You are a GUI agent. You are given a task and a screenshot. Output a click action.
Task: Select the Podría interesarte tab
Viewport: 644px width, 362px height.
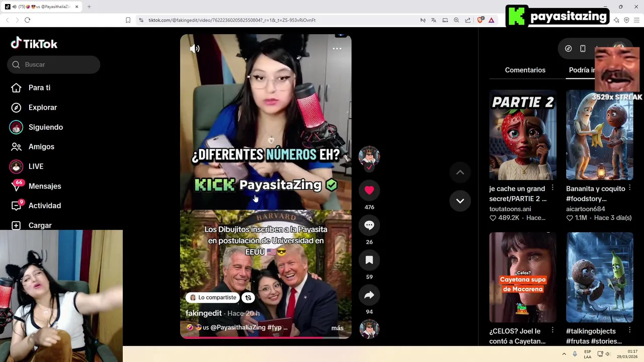(x=582, y=70)
